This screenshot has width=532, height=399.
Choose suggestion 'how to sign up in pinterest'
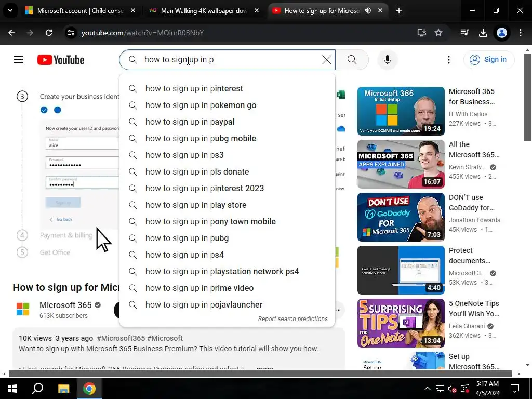(x=228, y=88)
